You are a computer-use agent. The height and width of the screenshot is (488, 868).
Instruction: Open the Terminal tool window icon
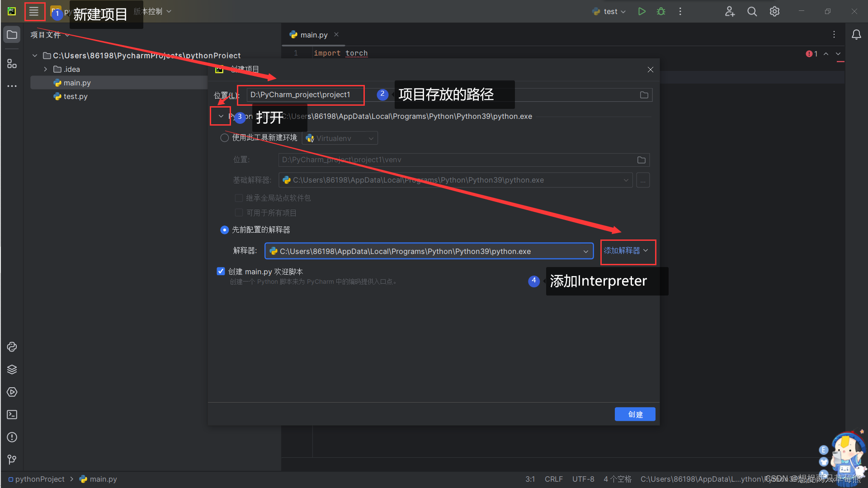(12, 414)
